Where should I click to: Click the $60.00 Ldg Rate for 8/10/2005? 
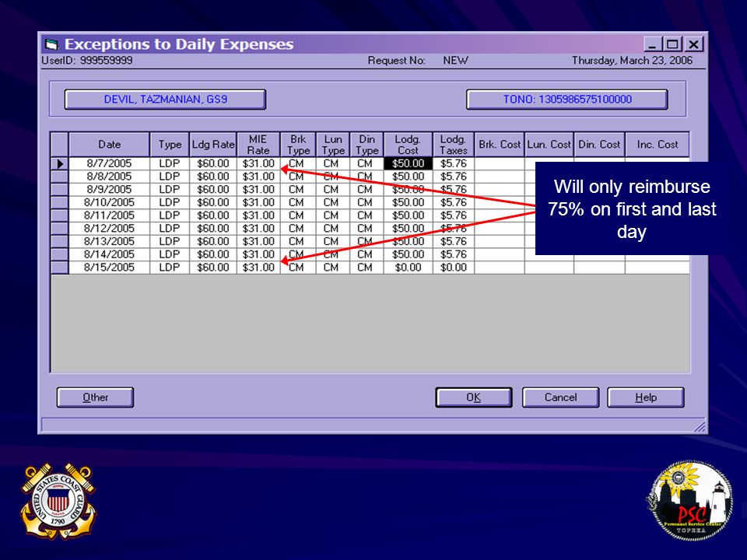[x=213, y=202]
